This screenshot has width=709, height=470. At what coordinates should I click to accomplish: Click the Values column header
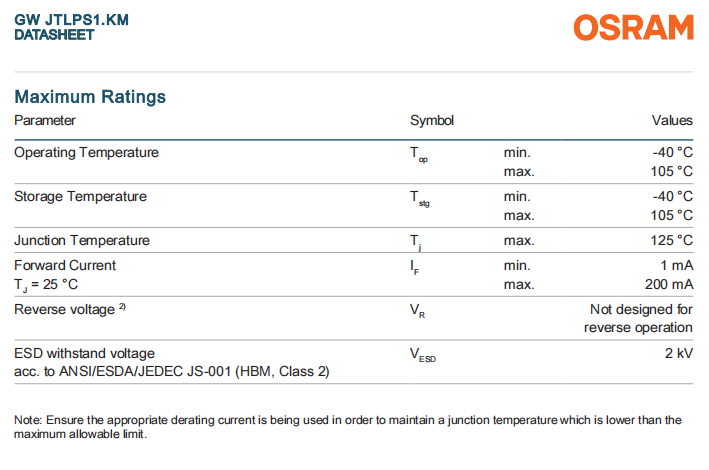[672, 121]
